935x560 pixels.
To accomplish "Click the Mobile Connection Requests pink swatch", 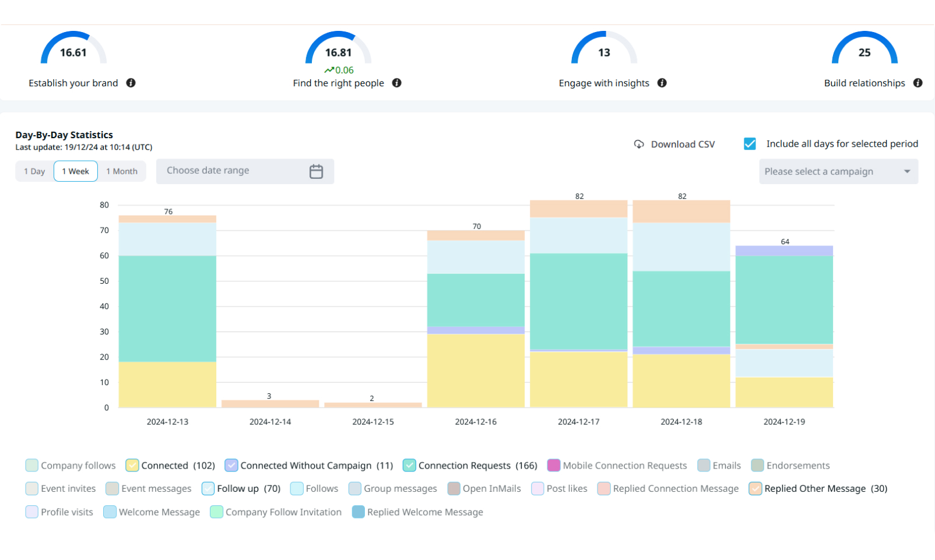I will point(554,465).
